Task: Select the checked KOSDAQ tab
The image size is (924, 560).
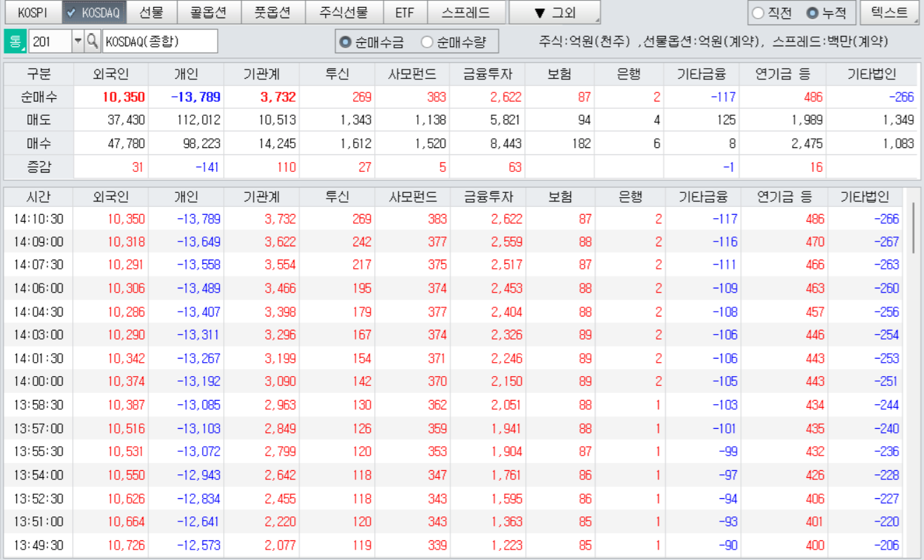Action: 93,13
